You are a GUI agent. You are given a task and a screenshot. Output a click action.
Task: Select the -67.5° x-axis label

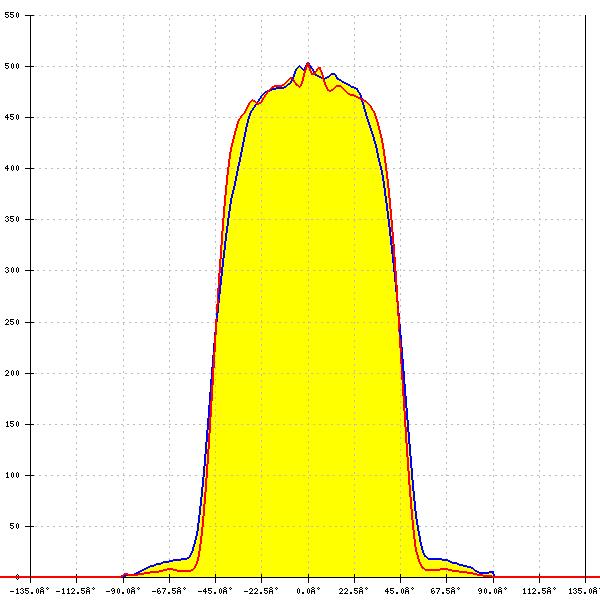coord(168,590)
